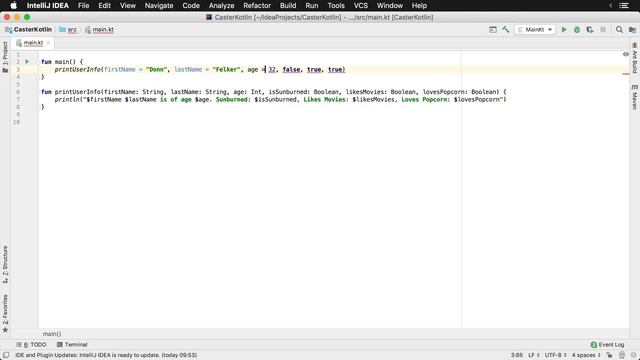Open the Apple menu

click(x=13, y=6)
